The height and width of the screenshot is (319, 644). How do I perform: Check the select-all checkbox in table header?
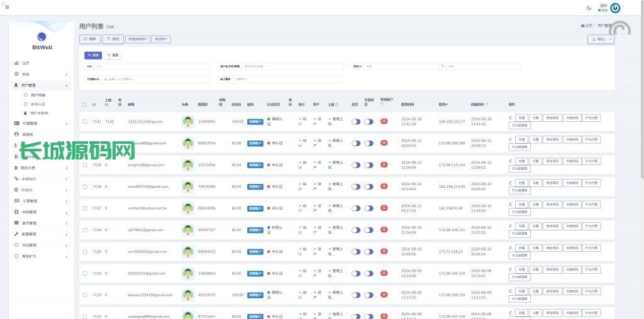85,104
